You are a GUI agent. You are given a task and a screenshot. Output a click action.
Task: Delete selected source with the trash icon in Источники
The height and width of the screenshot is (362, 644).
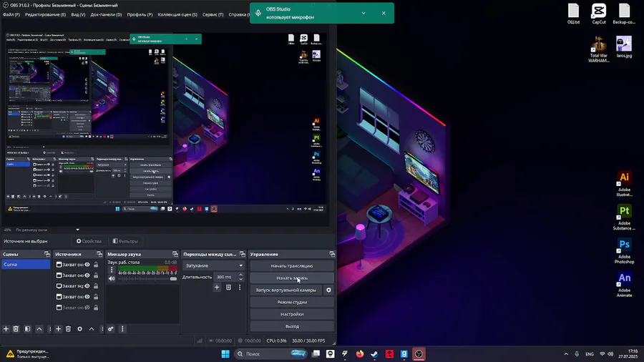(x=68, y=329)
